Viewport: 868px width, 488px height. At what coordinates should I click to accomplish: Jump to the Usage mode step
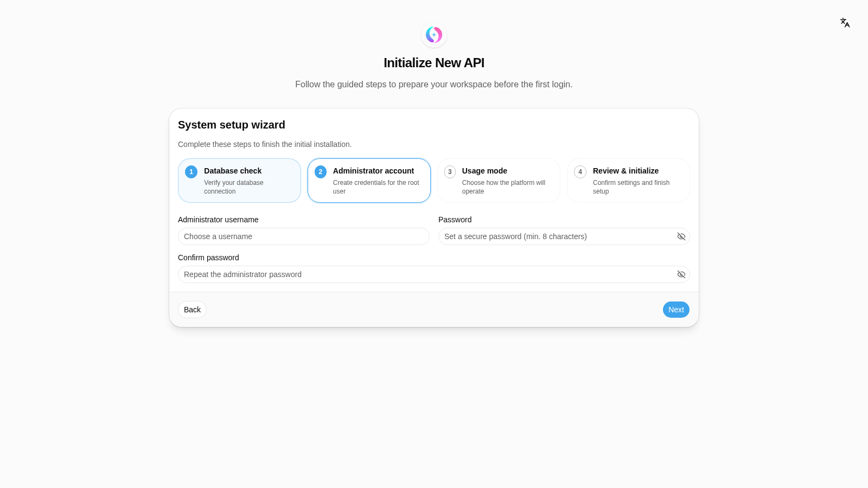pyautogui.click(x=499, y=181)
